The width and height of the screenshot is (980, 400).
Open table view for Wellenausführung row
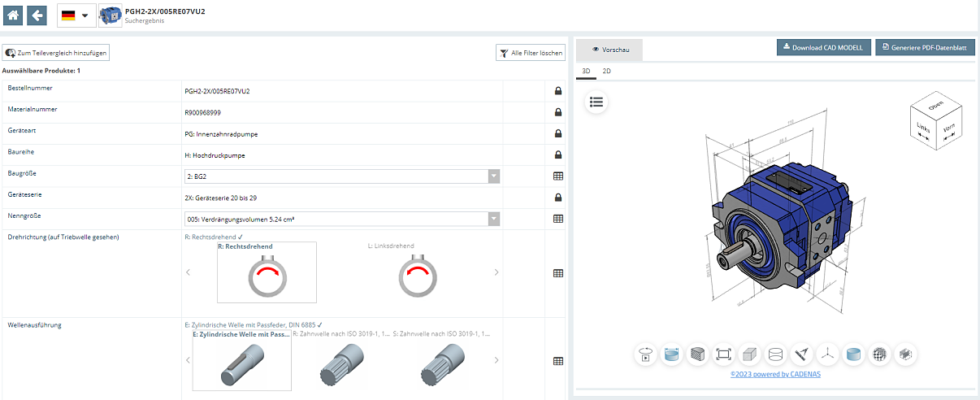pyautogui.click(x=558, y=361)
